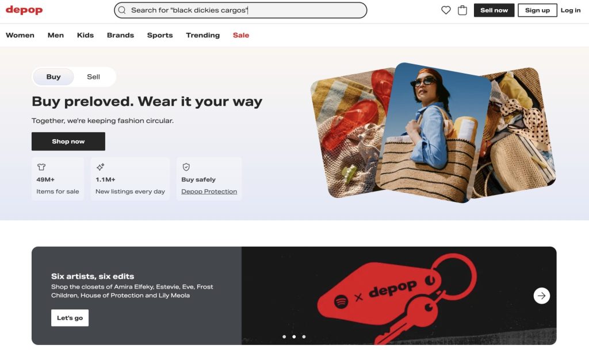This screenshot has width=589, height=364.
Task: Click the shield icon above Buy safely
Action: tap(186, 167)
